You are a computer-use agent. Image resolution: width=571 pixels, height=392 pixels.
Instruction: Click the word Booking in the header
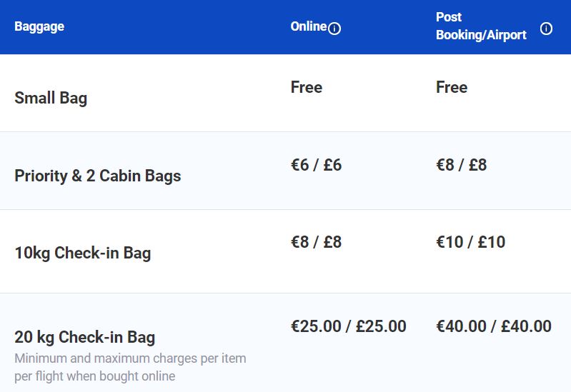(x=459, y=35)
